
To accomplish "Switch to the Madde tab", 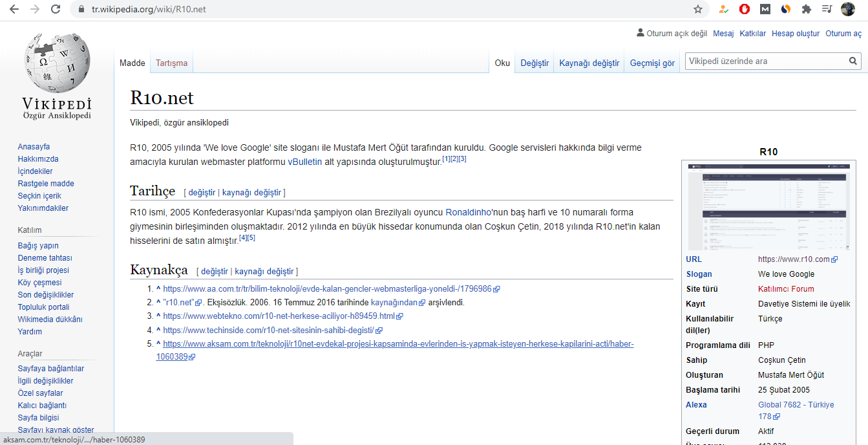I will pos(132,63).
